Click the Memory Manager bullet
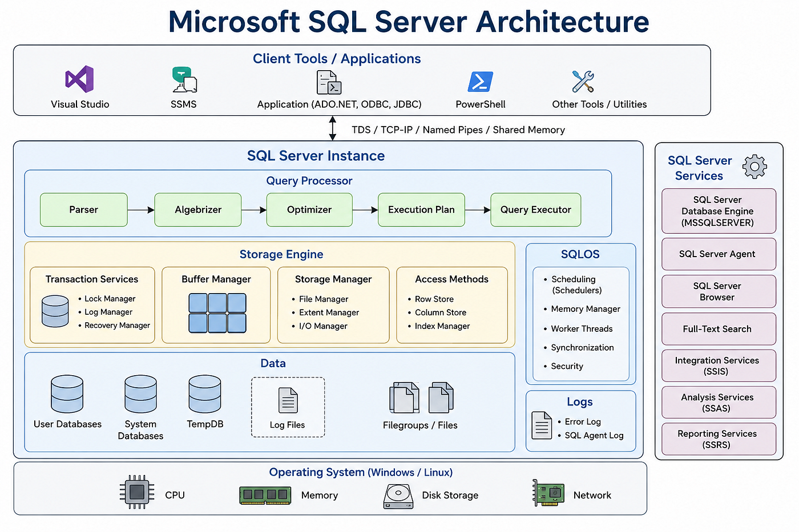Screen dimensions: 799x532 (582, 309)
